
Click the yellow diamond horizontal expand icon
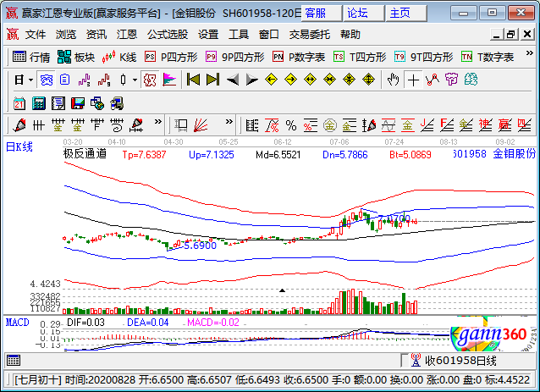[x=311, y=80]
